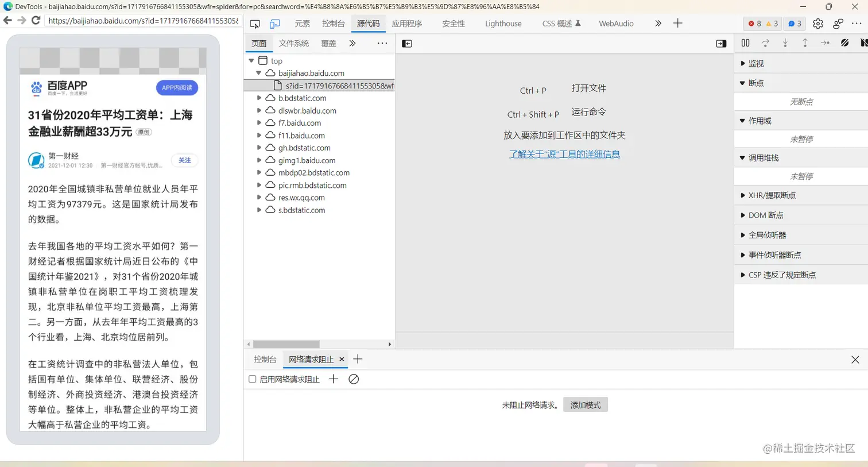The image size is (868, 467).
Task: Add a new DevTools tool tab
Action: [x=677, y=24]
